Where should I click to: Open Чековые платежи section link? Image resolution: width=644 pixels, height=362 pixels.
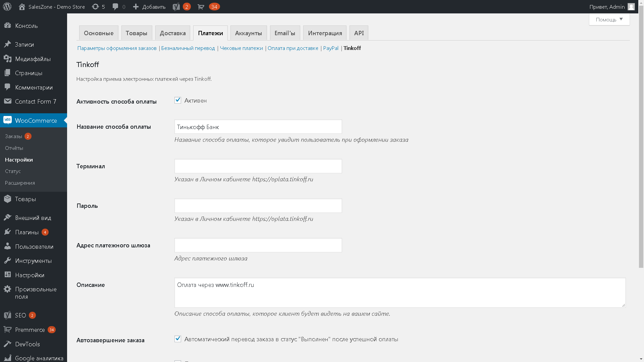[x=241, y=48]
